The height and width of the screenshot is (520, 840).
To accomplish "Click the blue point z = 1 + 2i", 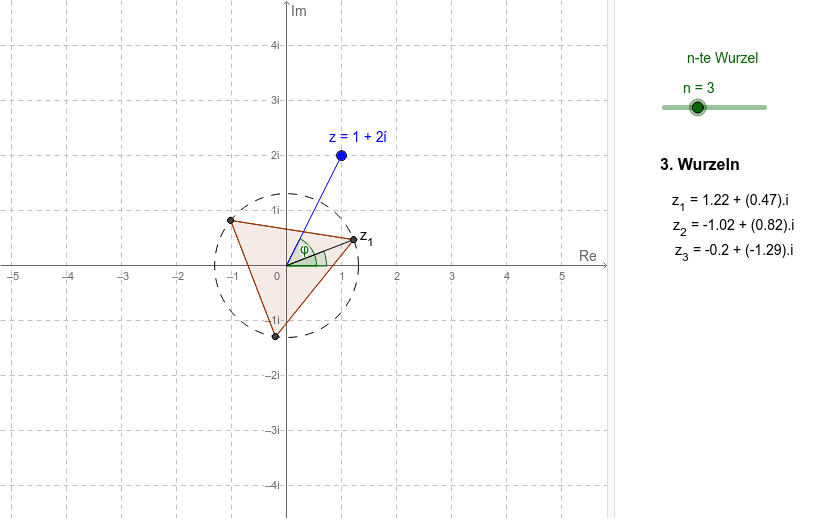I will pyautogui.click(x=341, y=156).
